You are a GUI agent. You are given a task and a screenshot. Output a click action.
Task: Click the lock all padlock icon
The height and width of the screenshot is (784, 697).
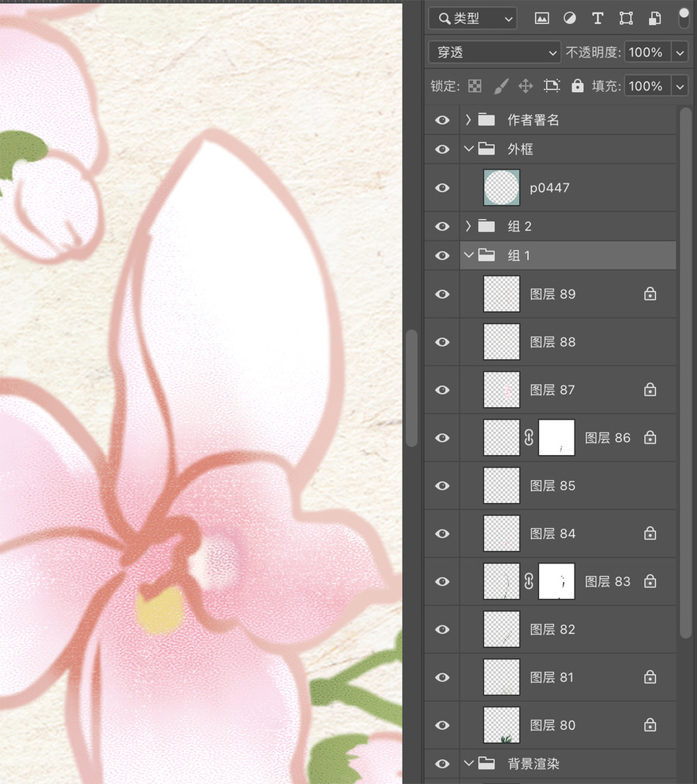(578, 86)
